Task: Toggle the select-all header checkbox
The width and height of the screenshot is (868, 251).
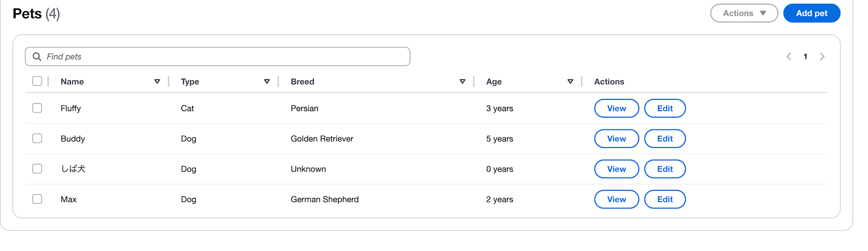Action: [37, 81]
